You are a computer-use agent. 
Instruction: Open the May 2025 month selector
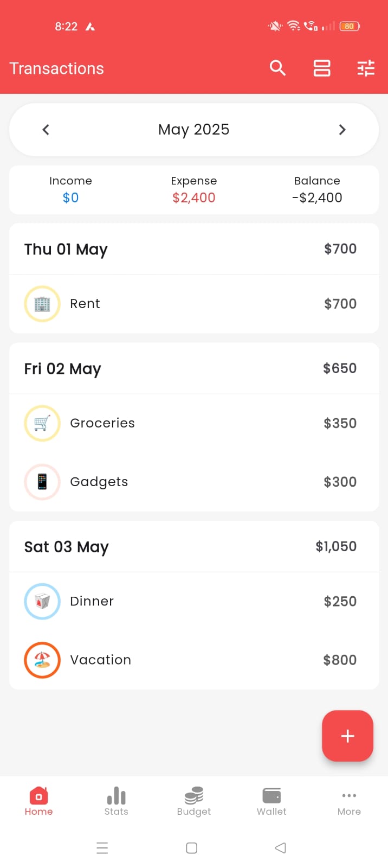[193, 129]
